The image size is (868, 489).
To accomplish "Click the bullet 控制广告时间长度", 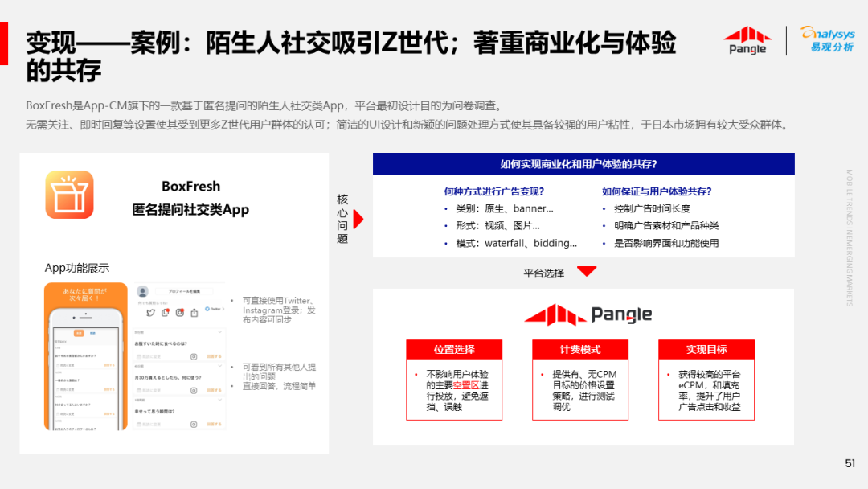I will [652, 209].
